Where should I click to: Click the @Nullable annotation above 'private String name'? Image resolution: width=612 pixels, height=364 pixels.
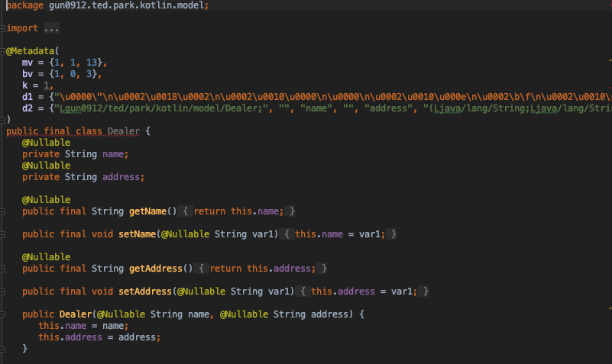[x=46, y=143]
